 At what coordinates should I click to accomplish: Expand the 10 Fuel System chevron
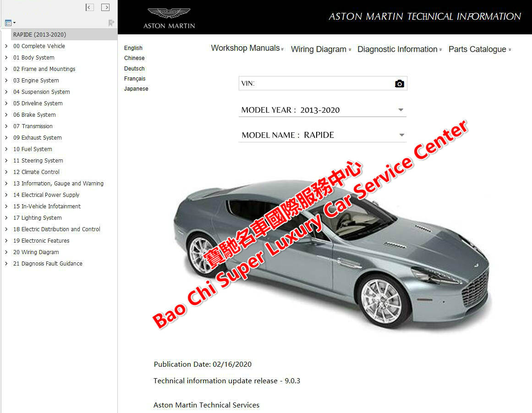click(6, 149)
